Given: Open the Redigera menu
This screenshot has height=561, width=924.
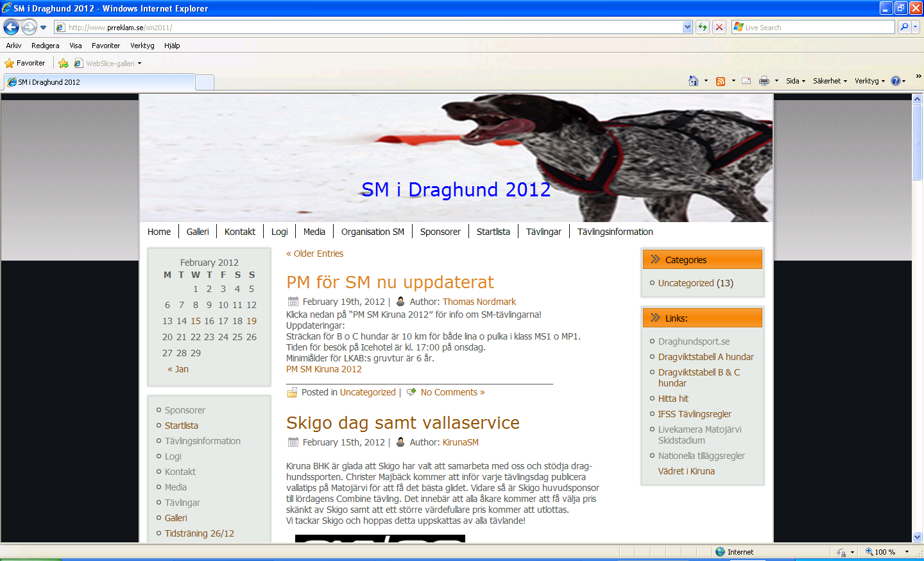Looking at the screenshot, I should [45, 46].
